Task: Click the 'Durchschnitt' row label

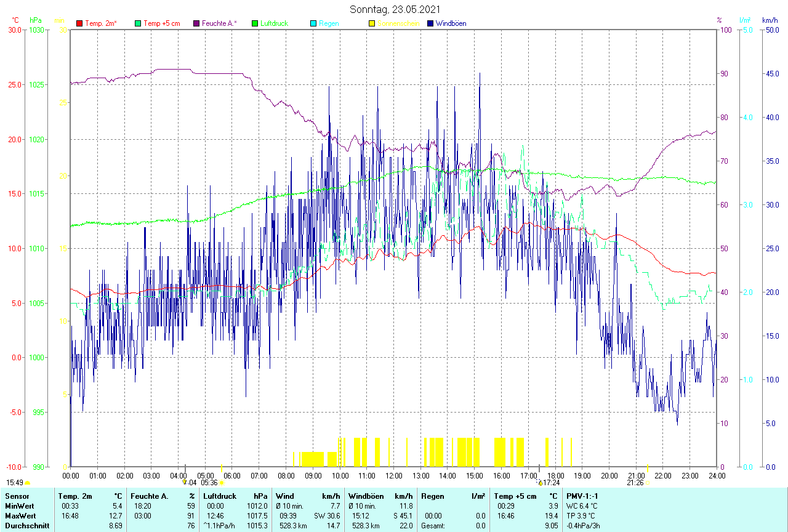Action: pyautogui.click(x=27, y=526)
